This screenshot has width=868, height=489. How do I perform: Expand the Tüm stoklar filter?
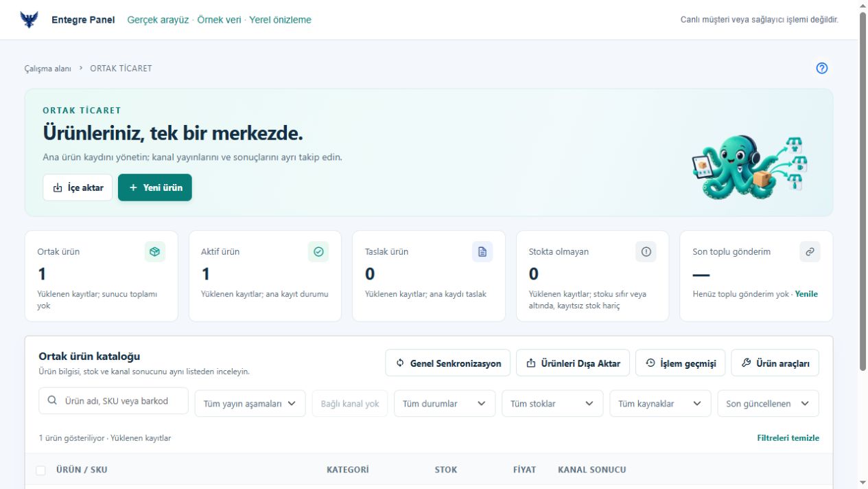pos(552,404)
